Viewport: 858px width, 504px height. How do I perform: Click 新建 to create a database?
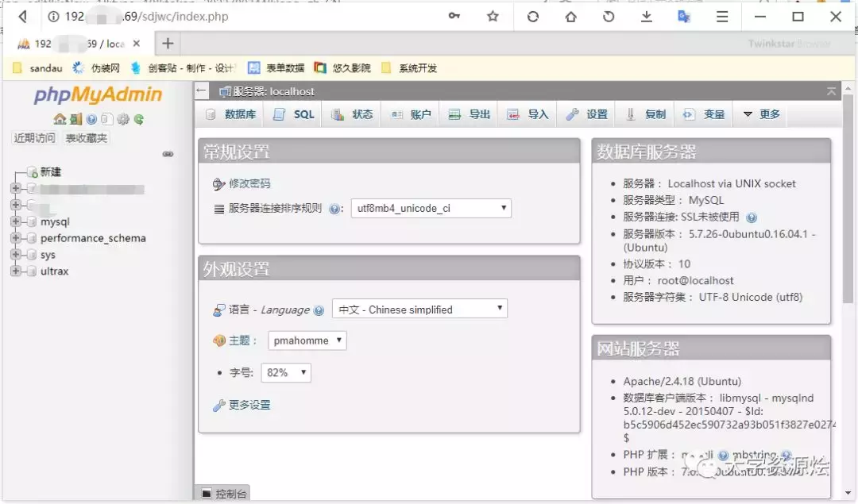[50, 172]
